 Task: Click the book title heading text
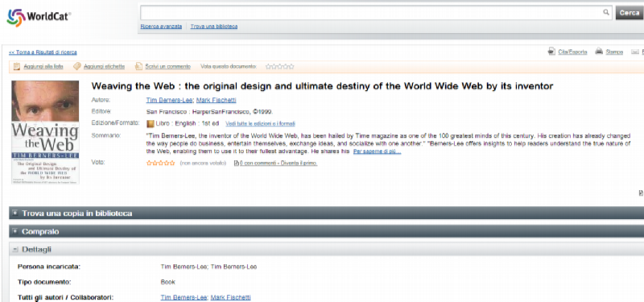(x=322, y=86)
